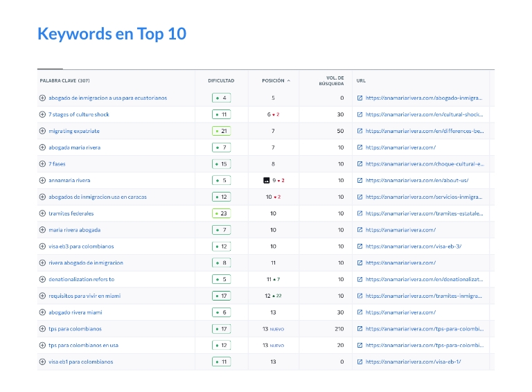Click plus icon beside 'requisitos para vivir en miami'
This screenshot has height=392, width=532.
(x=42, y=296)
